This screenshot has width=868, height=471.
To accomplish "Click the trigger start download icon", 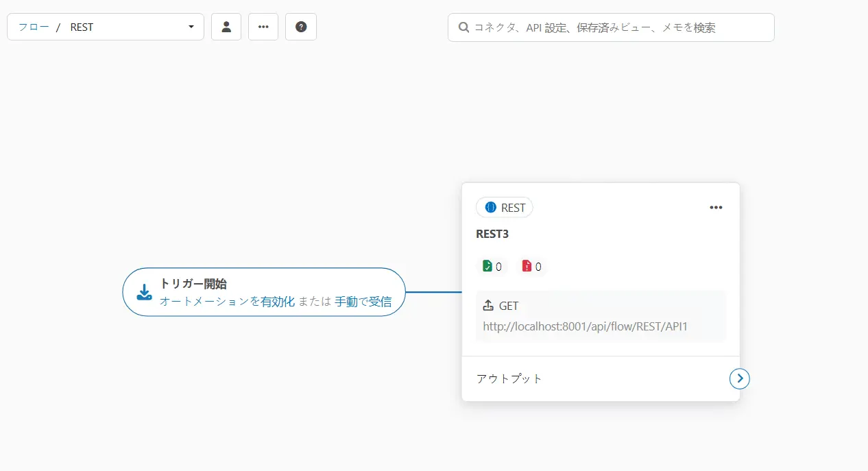I will (x=144, y=293).
